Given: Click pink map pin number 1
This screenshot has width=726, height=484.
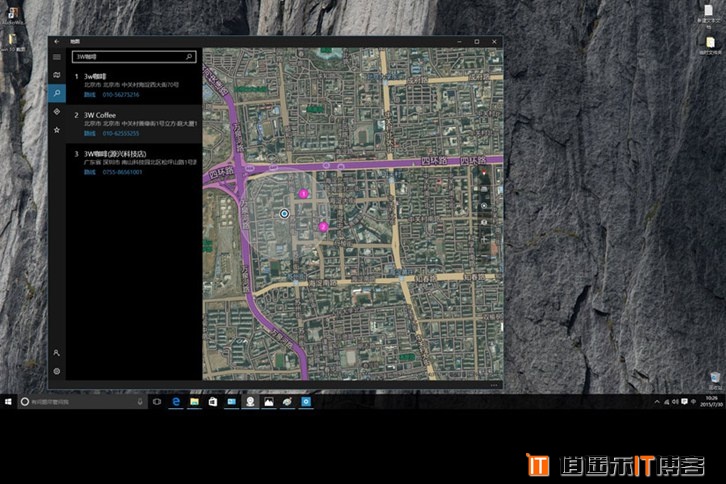Looking at the screenshot, I should [303, 194].
